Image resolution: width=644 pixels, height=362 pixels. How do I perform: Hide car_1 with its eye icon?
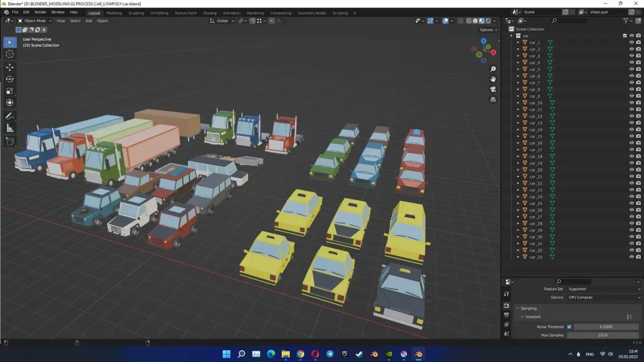pyautogui.click(x=632, y=42)
